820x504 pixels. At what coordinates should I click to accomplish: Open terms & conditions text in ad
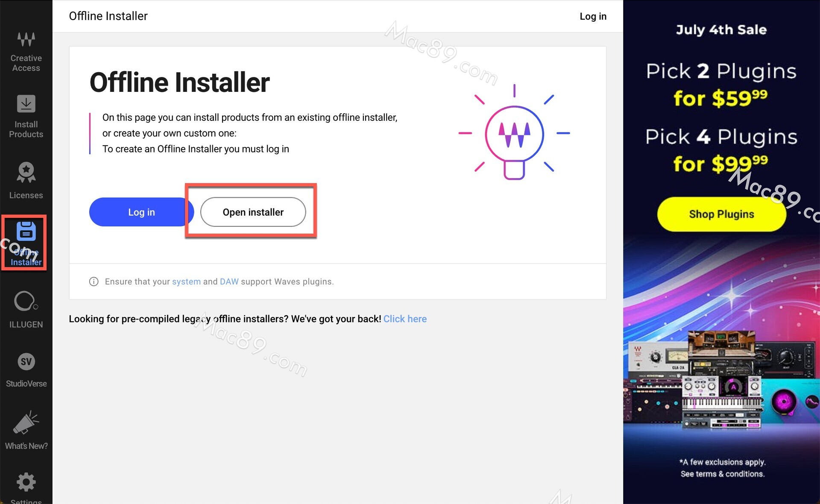point(722,474)
